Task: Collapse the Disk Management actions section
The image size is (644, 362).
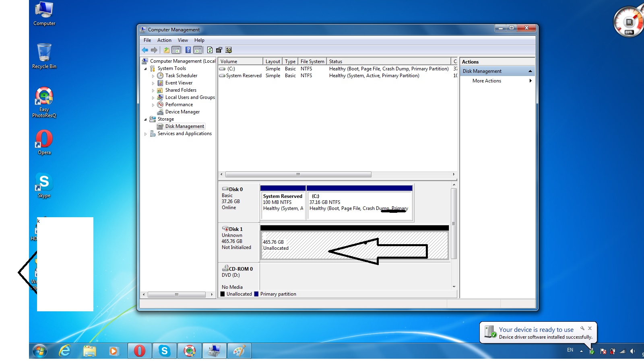Action: click(x=530, y=71)
